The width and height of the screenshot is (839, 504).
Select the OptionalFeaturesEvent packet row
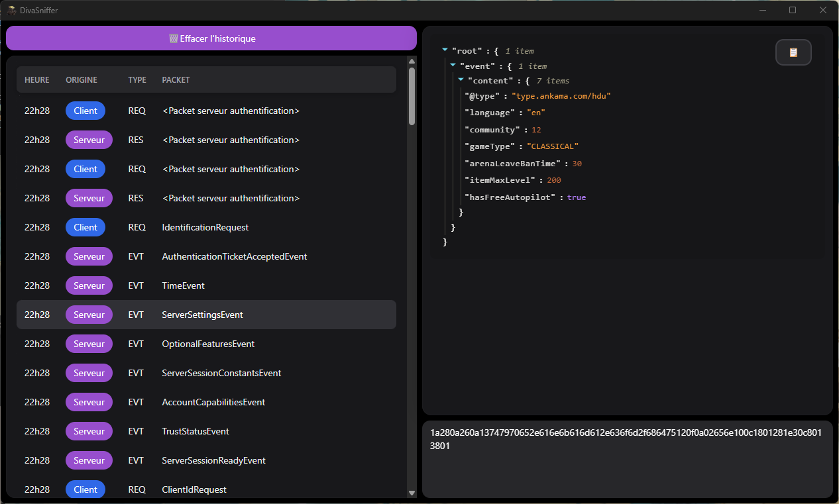[206, 344]
